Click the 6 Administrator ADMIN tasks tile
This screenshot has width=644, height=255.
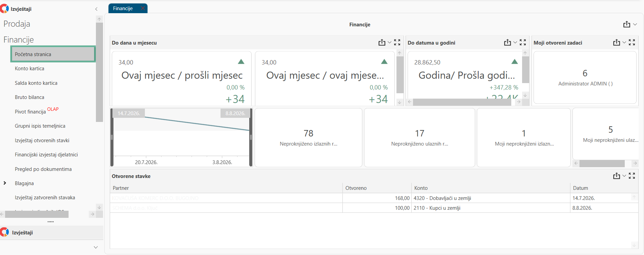(585, 77)
